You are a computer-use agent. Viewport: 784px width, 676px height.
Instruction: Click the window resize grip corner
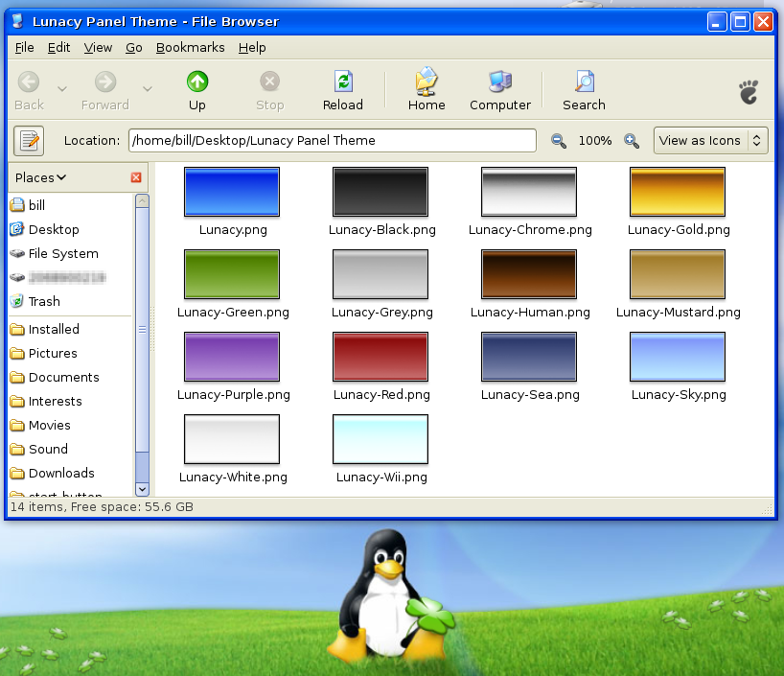(767, 510)
